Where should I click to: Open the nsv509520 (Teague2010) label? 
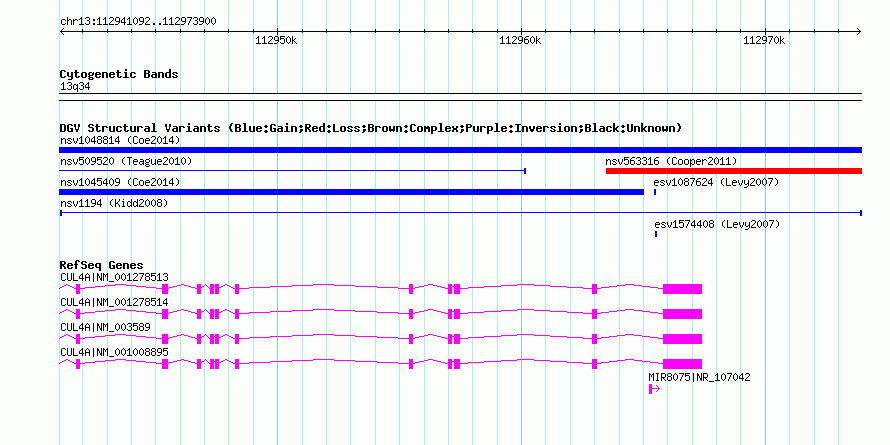[126, 161]
